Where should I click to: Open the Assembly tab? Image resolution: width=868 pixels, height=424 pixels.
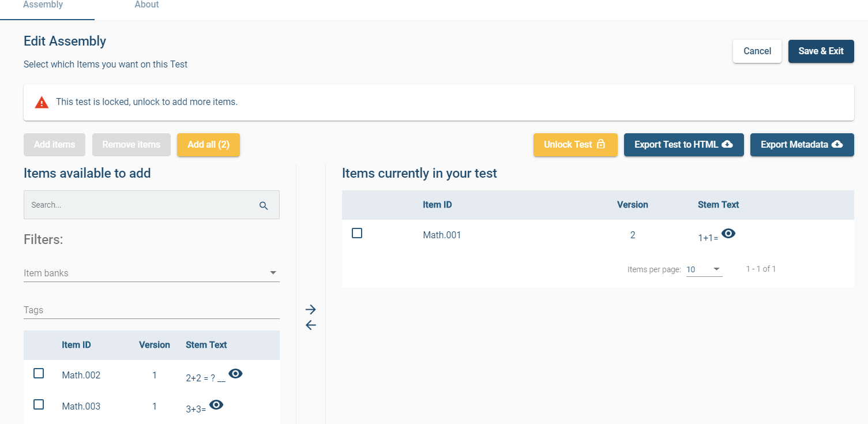pyautogui.click(x=43, y=5)
